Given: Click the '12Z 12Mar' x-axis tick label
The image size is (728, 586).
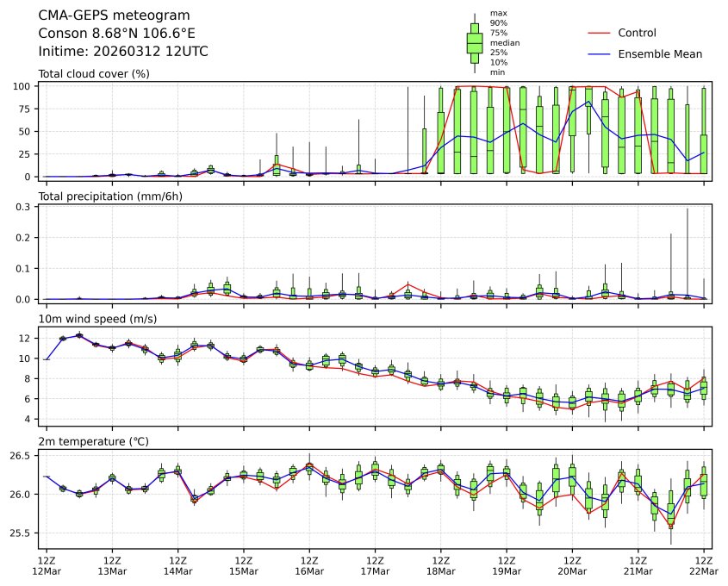Looking at the screenshot, I should point(47,565).
